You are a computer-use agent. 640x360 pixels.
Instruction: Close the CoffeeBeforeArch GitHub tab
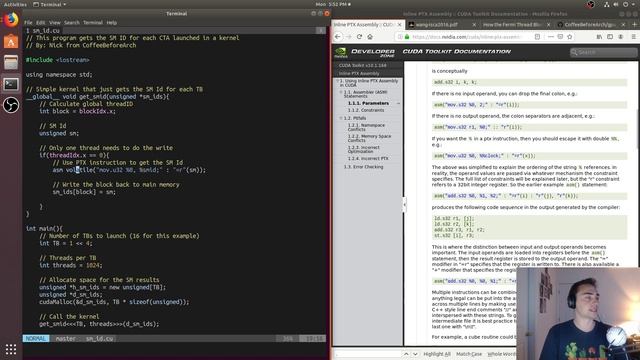pyautogui.click(x=623, y=24)
